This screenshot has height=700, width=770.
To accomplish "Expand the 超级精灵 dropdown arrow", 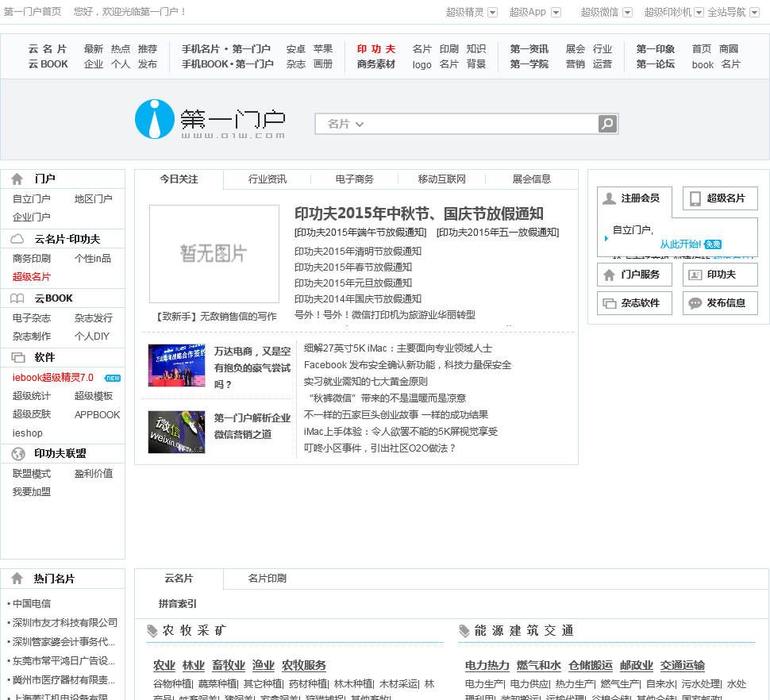I will [492, 12].
